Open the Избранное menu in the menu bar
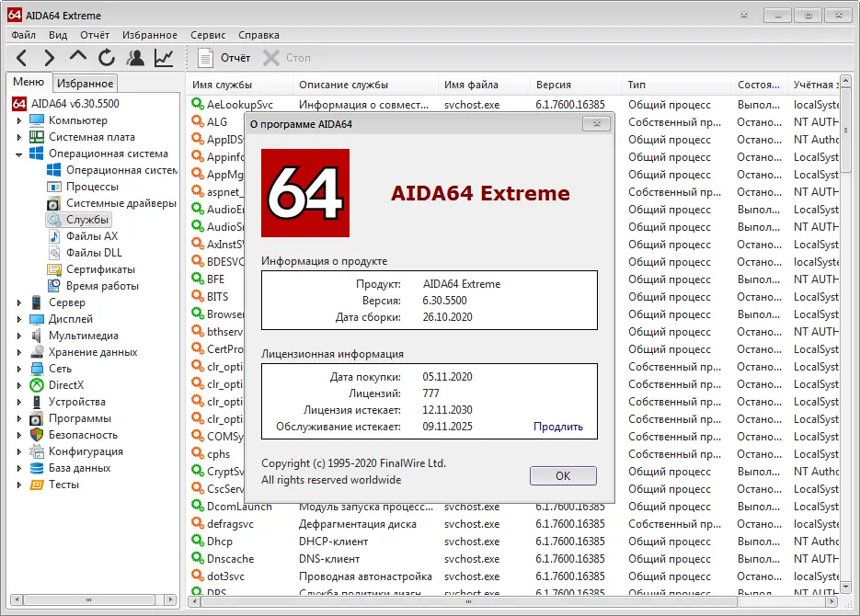Viewport: 860px width, 616px height. click(x=150, y=35)
